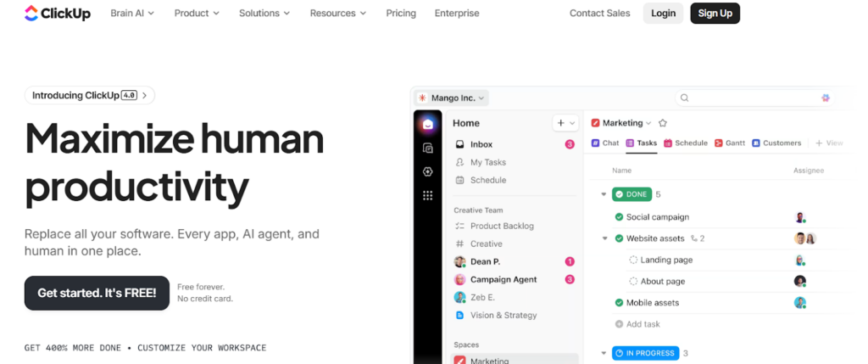
Task: Click Campaign Agent unread badge 3
Action: [x=570, y=280]
